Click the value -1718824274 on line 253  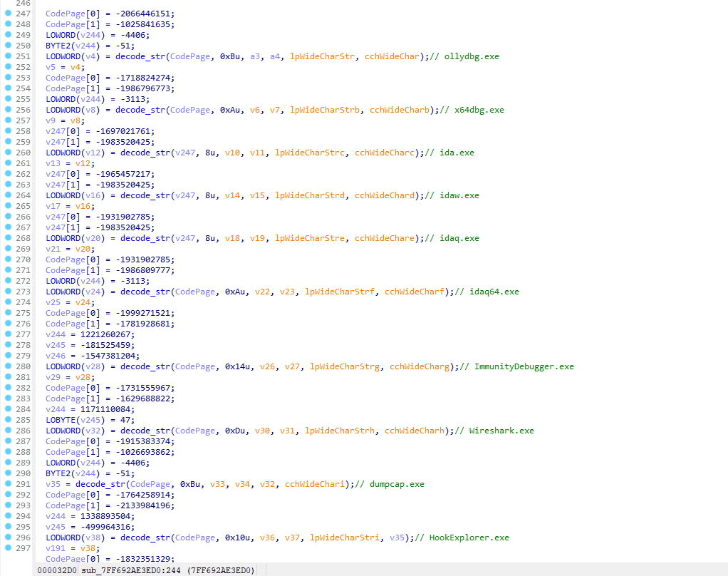(x=145, y=78)
